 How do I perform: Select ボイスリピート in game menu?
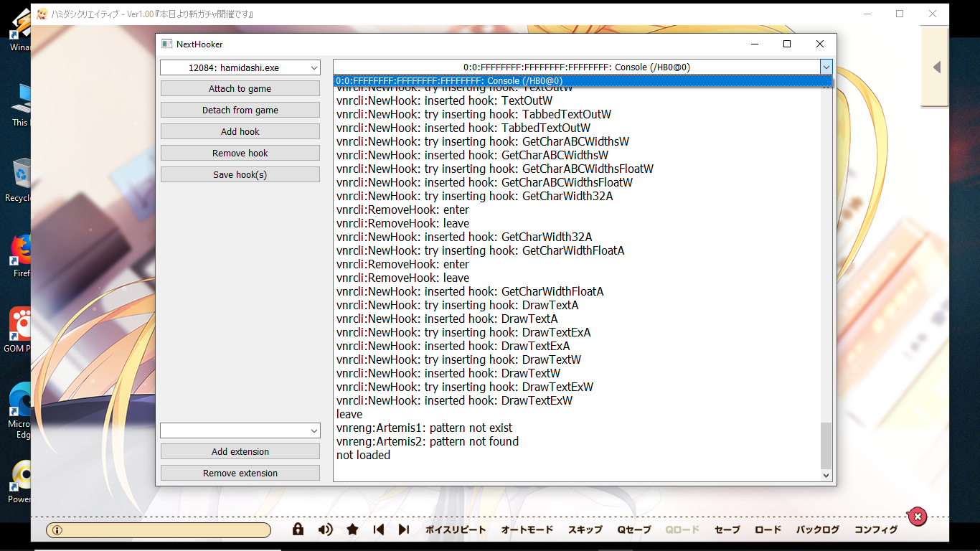pyautogui.click(x=456, y=530)
